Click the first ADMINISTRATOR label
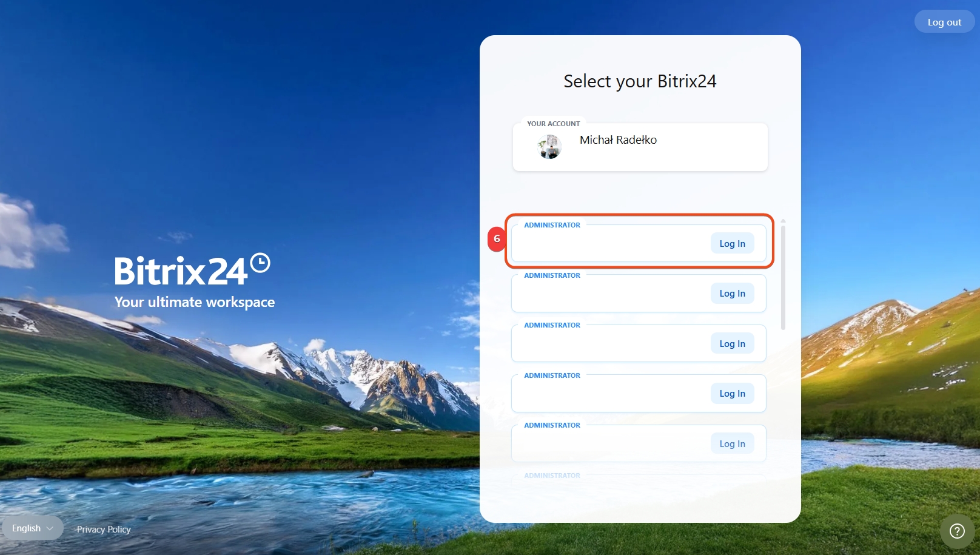Screen dimensions: 980x555 (552, 225)
